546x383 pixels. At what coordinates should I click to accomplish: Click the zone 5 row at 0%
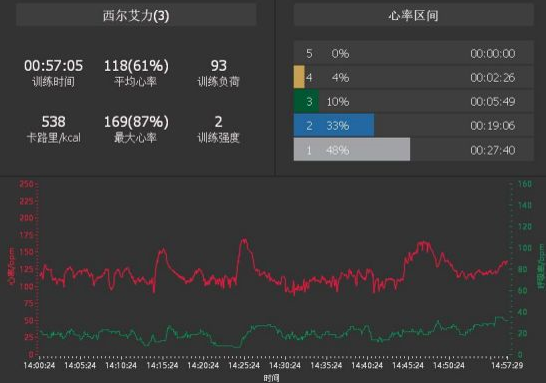tap(413, 53)
